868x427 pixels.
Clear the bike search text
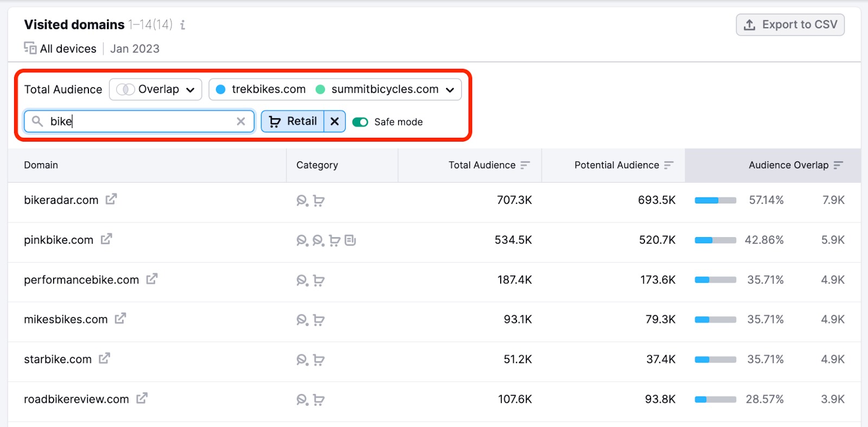click(241, 122)
